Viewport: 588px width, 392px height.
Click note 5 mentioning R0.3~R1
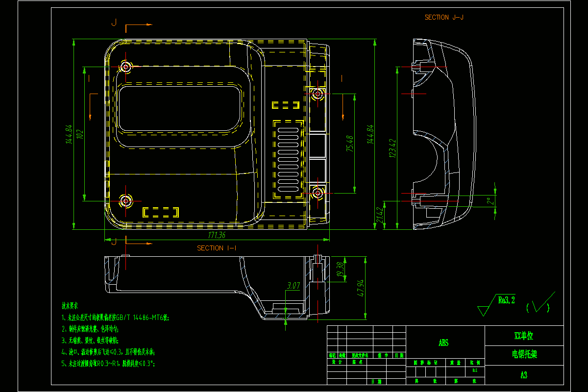(x=109, y=364)
